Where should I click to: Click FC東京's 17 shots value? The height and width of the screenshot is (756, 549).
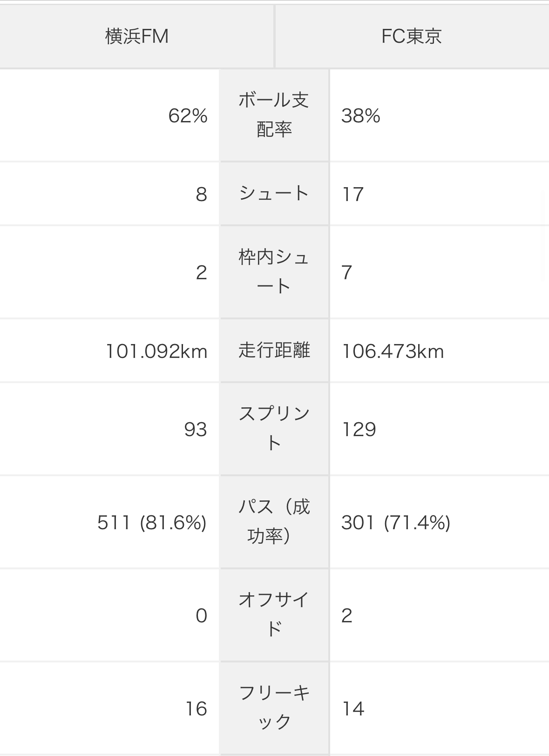coord(353,194)
